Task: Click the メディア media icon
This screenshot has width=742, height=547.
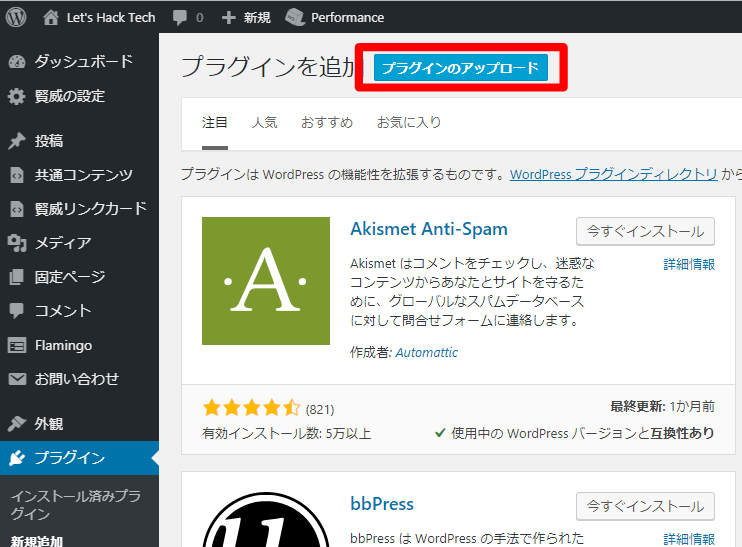Action: pos(17,243)
